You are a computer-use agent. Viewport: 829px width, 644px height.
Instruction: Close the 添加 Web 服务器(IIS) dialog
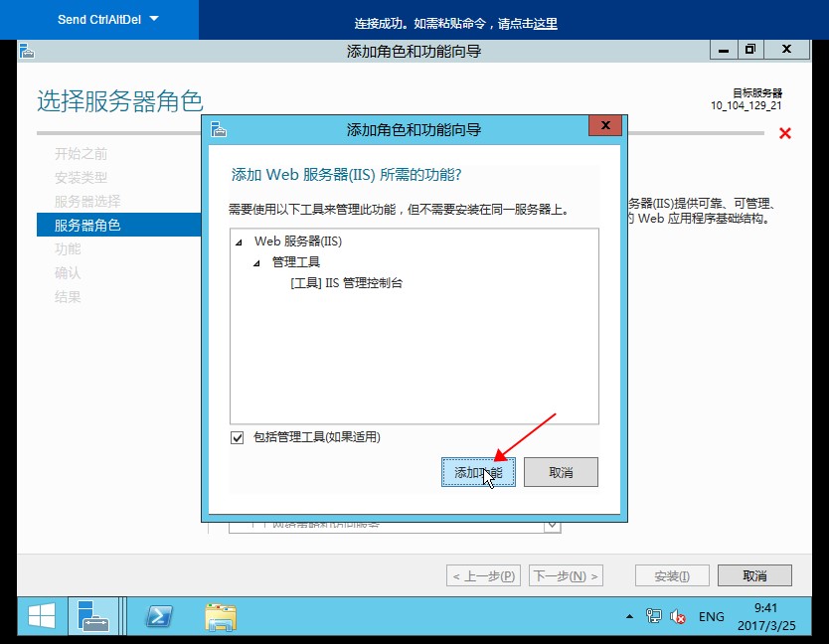point(605,125)
